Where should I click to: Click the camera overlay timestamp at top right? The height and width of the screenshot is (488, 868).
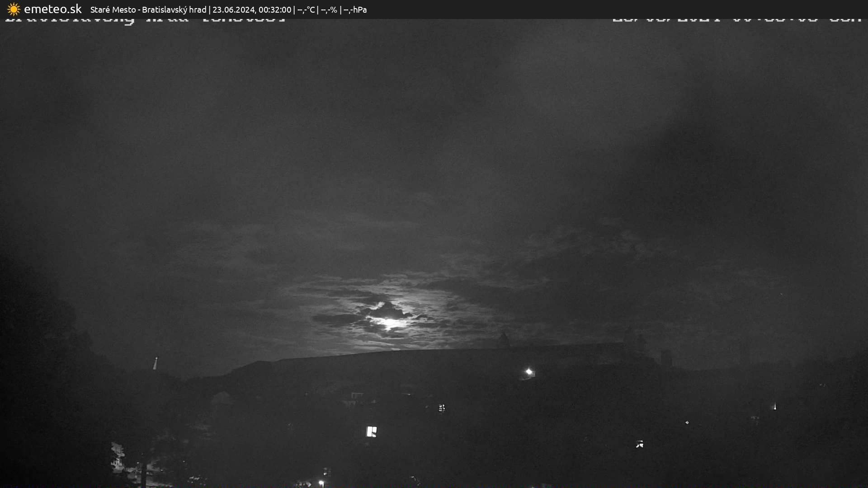(x=737, y=20)
